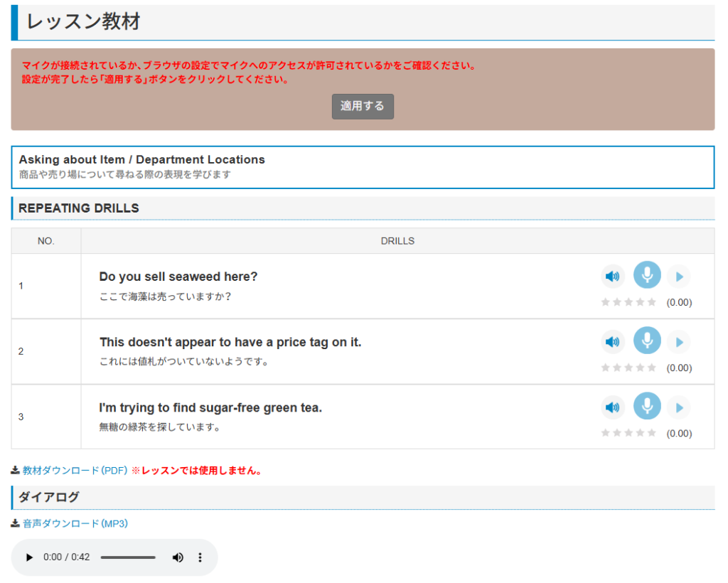Click the 適用する button

tap(363, 106)
